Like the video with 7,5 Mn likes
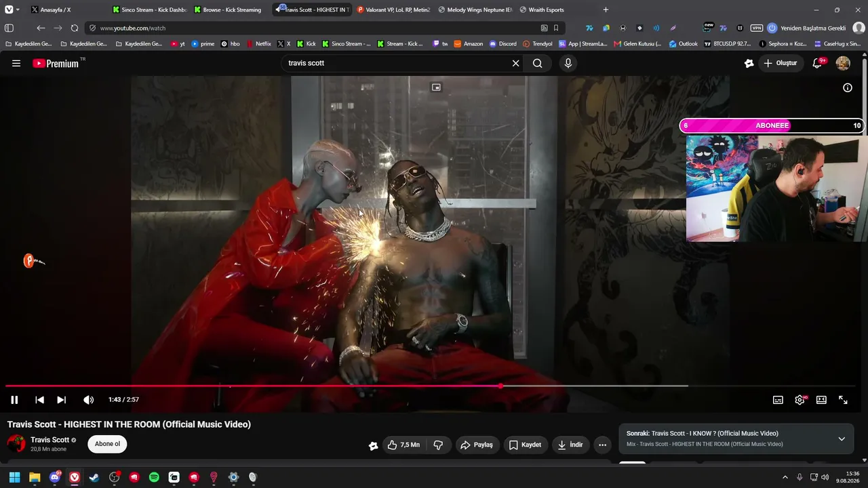This screenshot has height=488, width=868. pos(403,445)
